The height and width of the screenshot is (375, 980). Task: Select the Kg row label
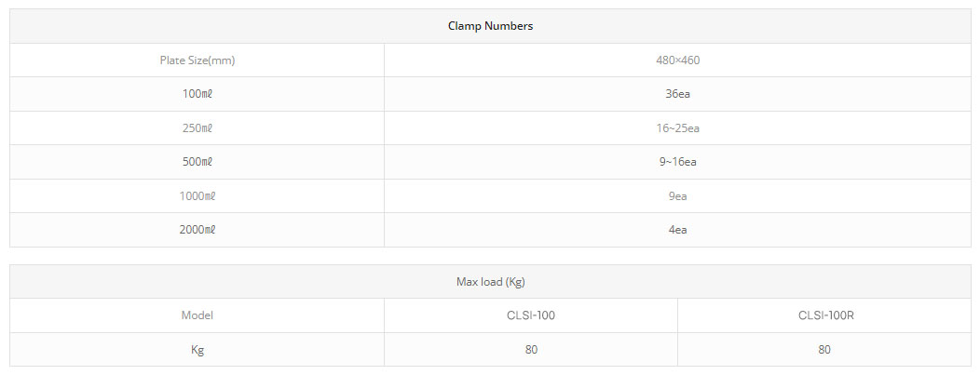tap(197, 350)
